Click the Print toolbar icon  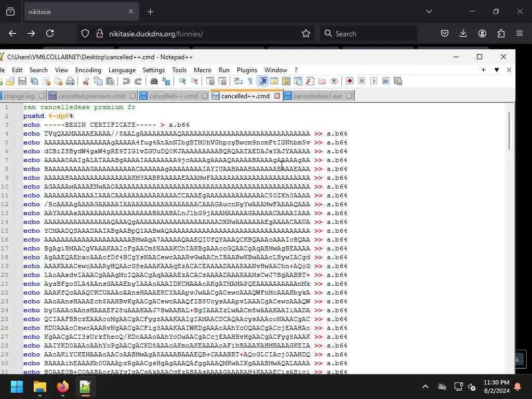(70, 81)
